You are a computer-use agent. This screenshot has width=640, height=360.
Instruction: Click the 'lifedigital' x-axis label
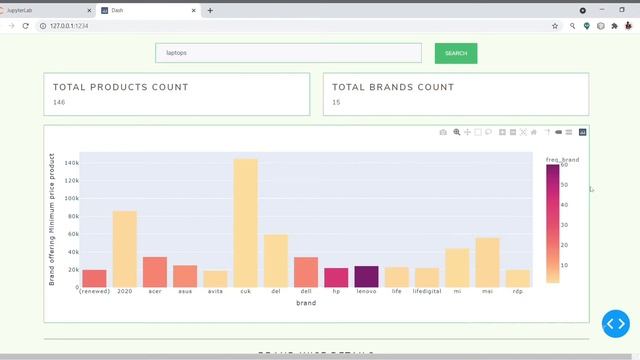coord(427,291)
